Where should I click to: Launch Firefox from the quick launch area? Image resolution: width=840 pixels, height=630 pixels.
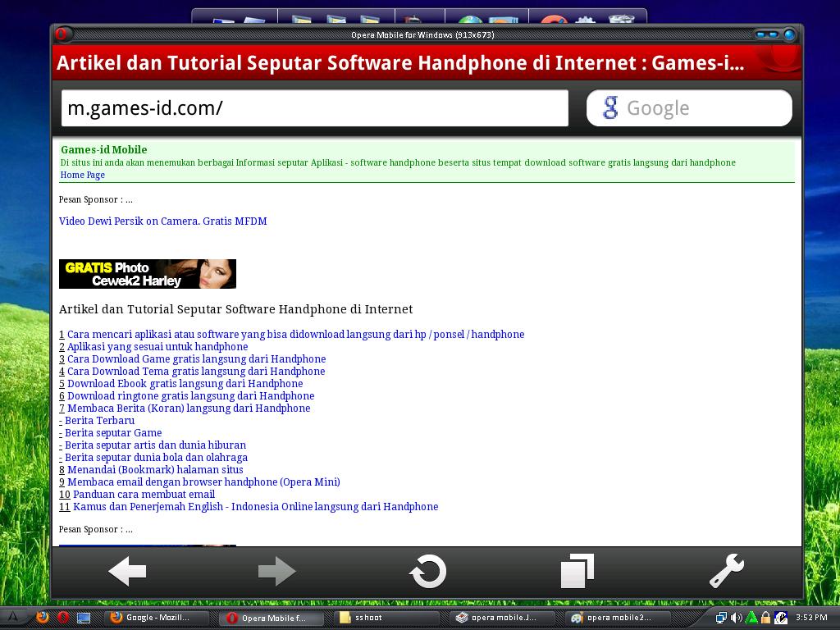(43, 617)
